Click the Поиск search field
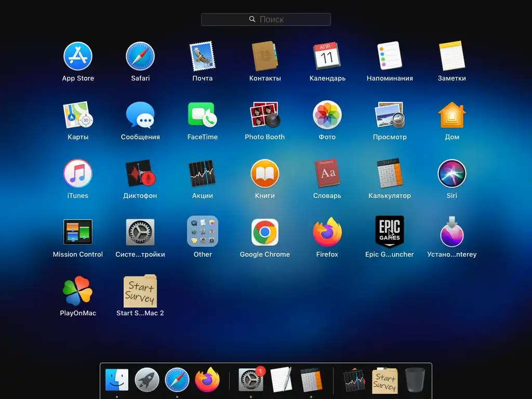This screenshot has width=532, height=399. (266, 19)
